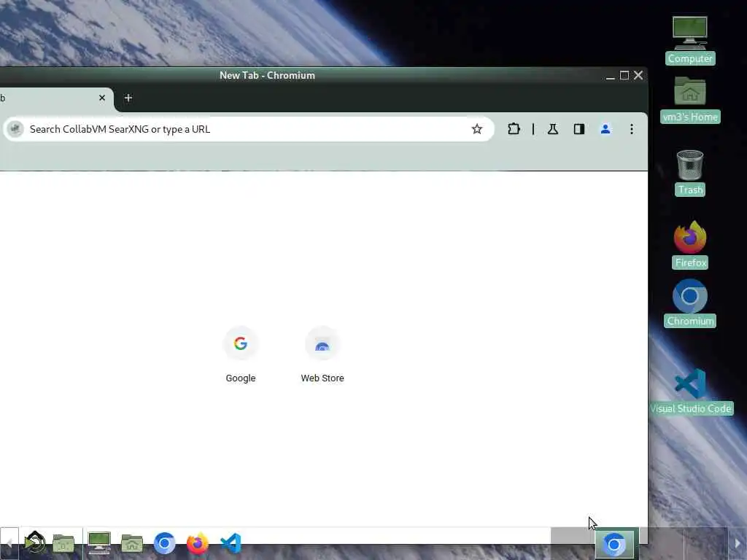Click the Google shortcut label
747x560 pixels.
pos(241,378)
